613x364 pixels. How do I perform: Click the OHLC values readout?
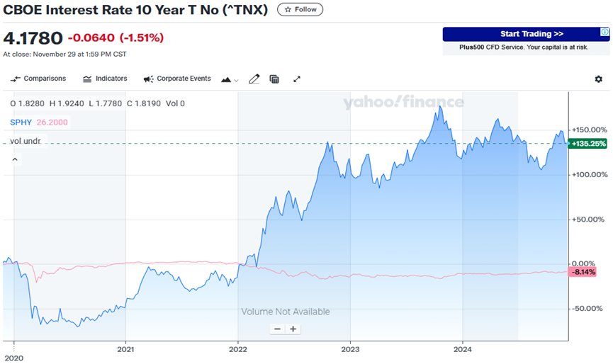tap(97, 103)
